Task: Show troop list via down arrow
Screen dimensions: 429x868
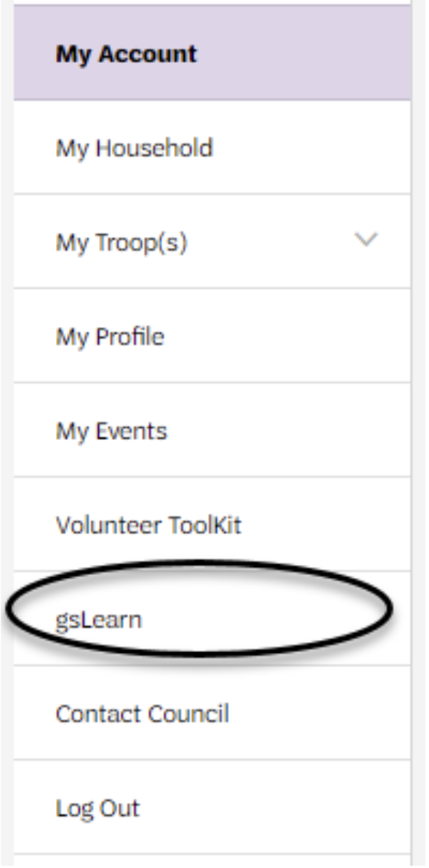Action: click(x=366, y=240)
